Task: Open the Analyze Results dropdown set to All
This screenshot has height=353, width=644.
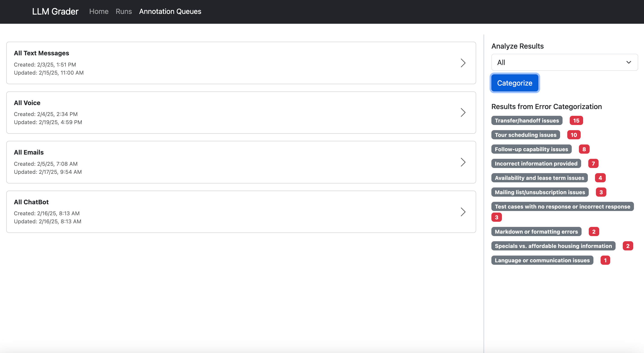Action: (x=564, y=62)
